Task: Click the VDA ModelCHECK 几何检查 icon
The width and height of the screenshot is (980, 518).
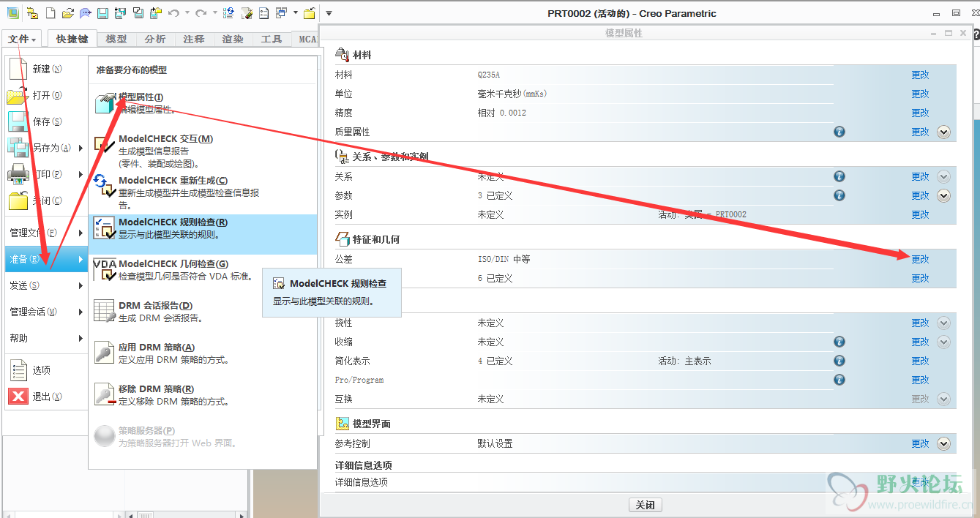Action: (x=105, y=269)
